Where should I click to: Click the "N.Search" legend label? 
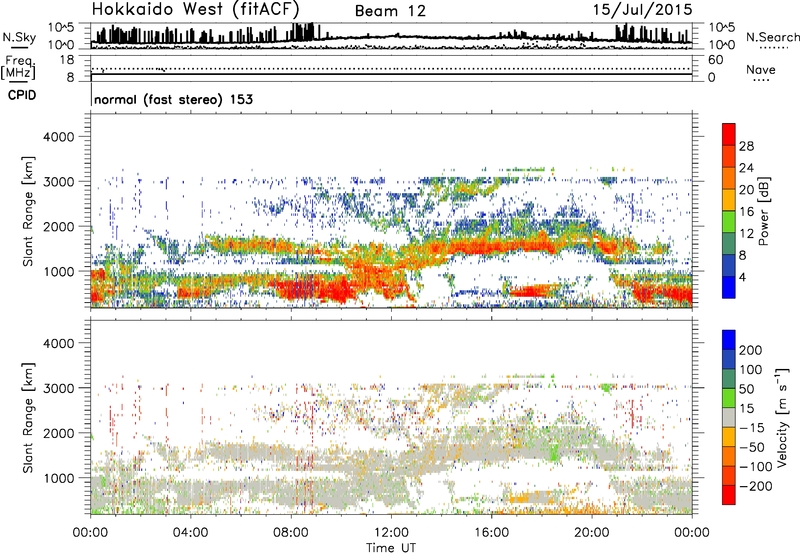772,37
